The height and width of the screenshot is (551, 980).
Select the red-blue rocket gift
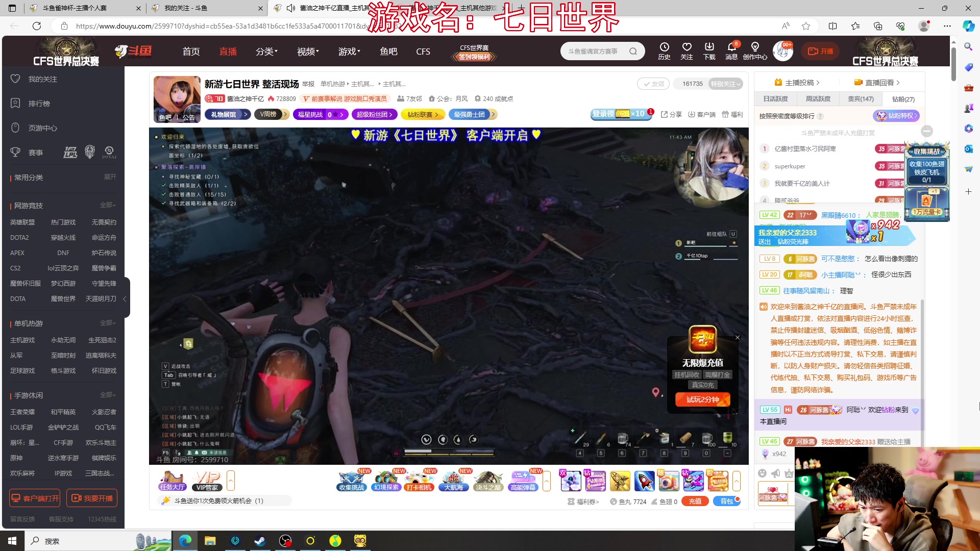[x=644, y=481]
